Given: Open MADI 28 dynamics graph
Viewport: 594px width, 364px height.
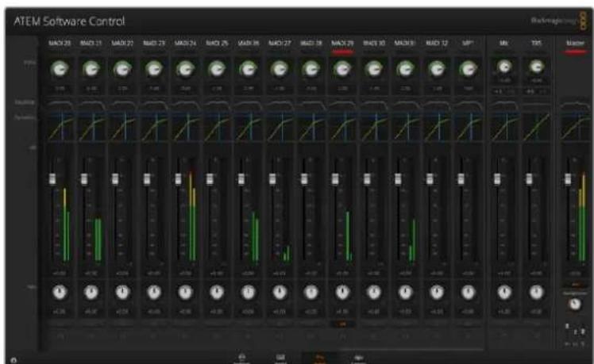Looking at the screenshot, I should click(311, 128).
